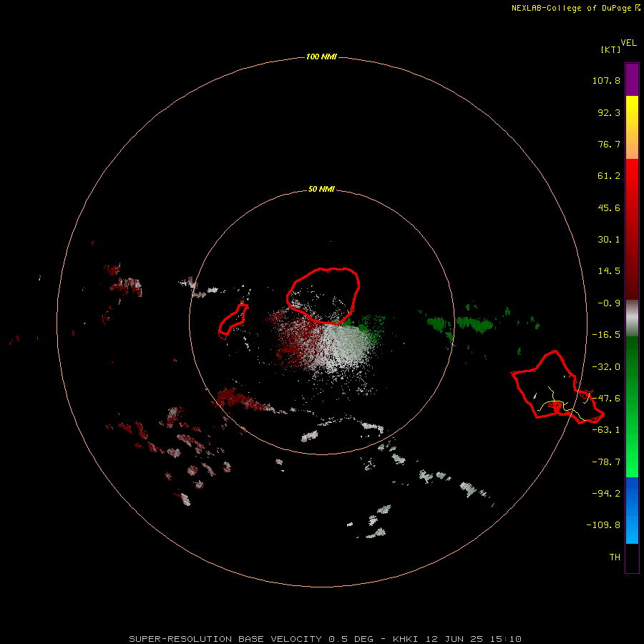Click the 61.2 legend value

click(609, 176)
